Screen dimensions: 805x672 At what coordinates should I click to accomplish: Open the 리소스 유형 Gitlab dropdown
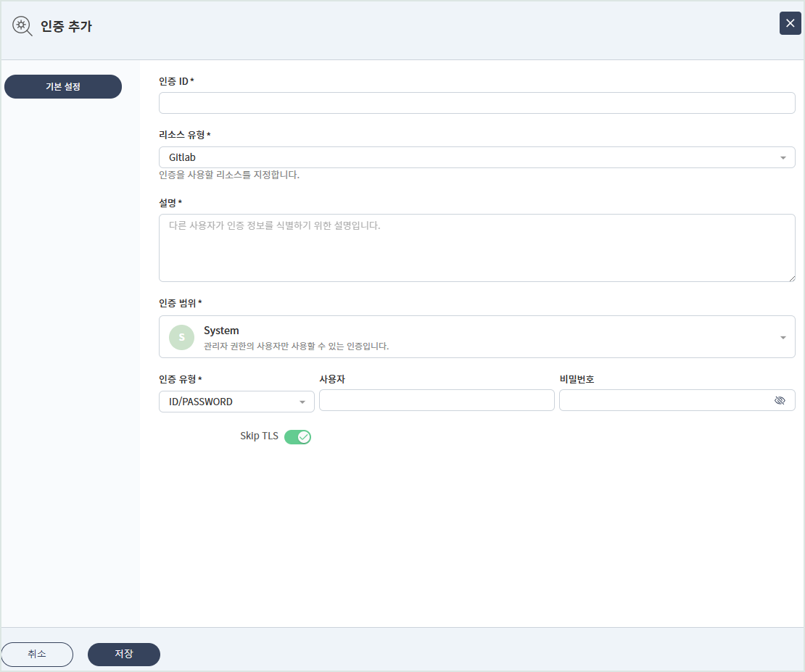pyautogui.click(x=477, y=157)
